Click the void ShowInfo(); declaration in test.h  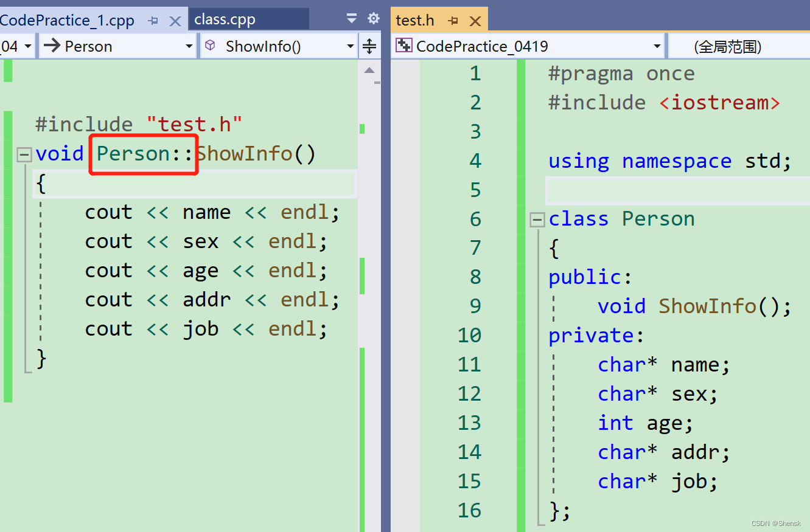694,306
